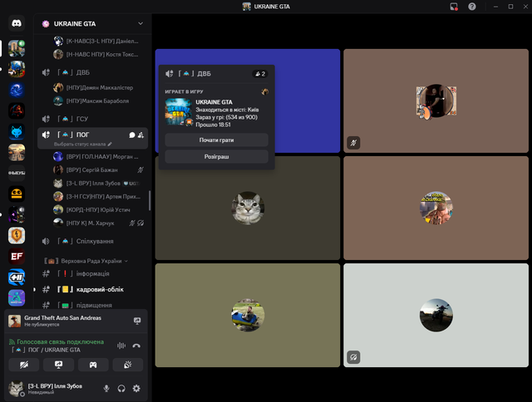The height and width of the screenshot is (402, 532).
Task: Open user settings gear
Action: tap(136, 389)
